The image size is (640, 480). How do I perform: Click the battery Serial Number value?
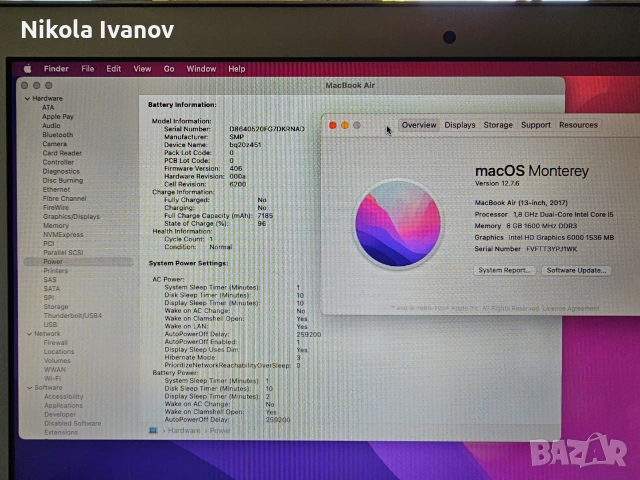coord(267,129)
